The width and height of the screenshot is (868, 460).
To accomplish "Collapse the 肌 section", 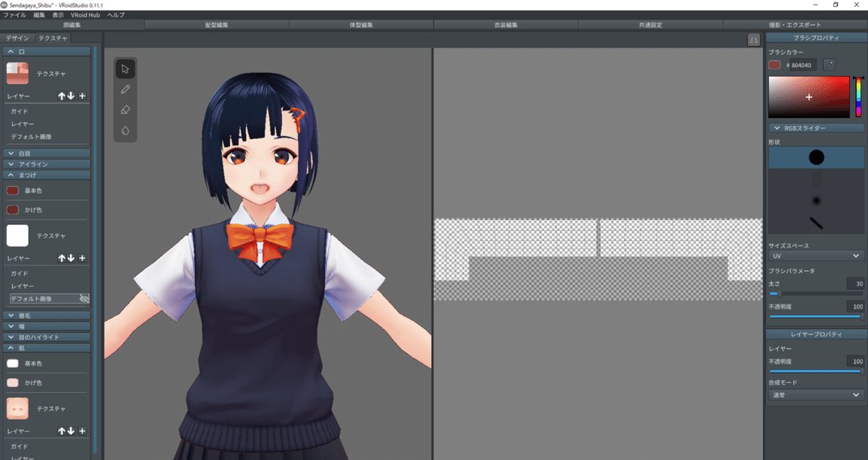I will point(47,348).
